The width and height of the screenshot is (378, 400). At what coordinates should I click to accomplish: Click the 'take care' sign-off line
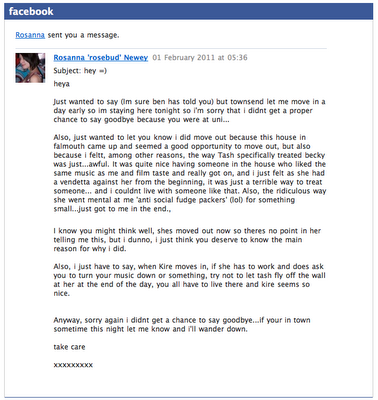point(69,347)
